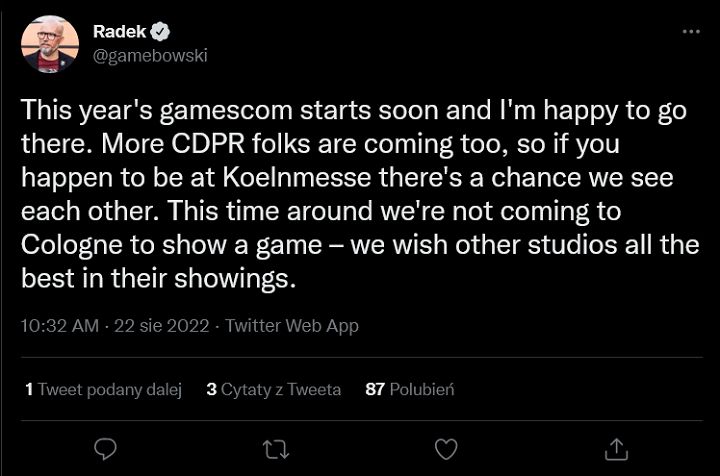The image size is (720, 476).
Task: Share the tweet via the upload arrow icon
Action: coord(617,449)
